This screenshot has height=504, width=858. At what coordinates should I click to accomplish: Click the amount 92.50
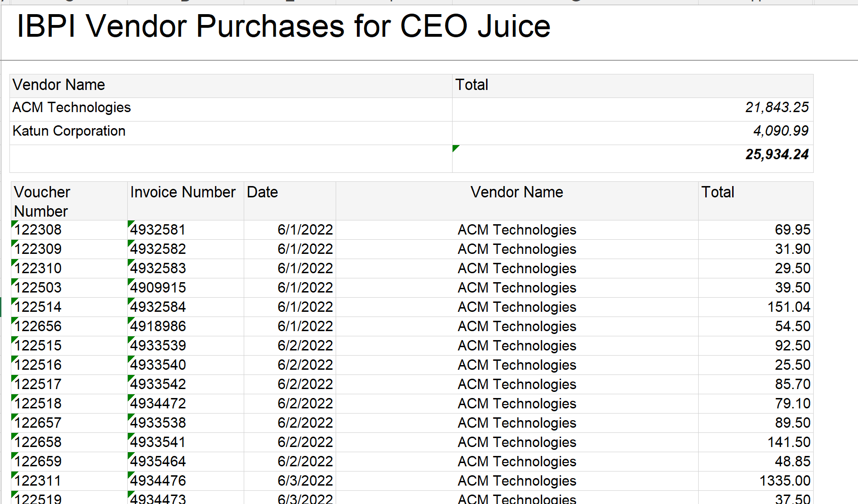[x=792, y=346]
